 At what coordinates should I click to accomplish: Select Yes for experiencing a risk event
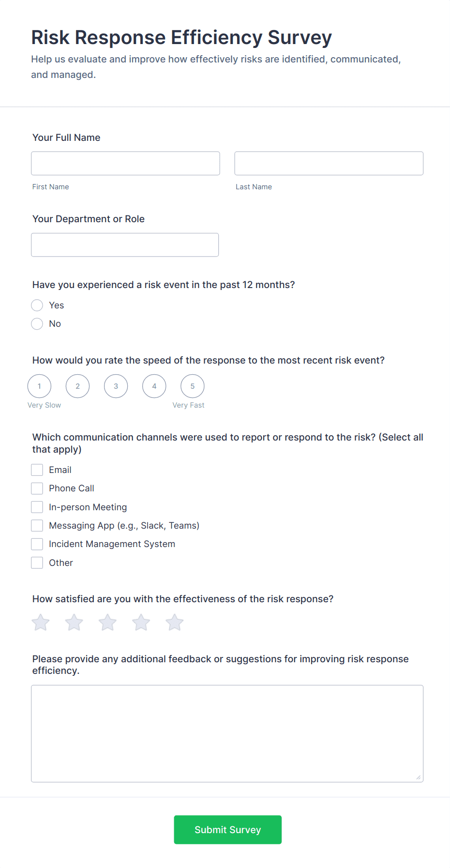click(37, 305)
